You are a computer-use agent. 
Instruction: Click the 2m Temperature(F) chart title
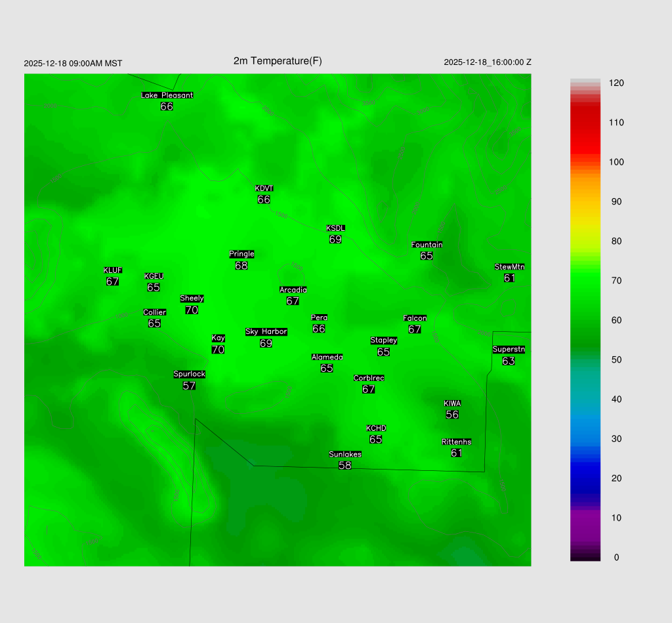pos(278,61)
